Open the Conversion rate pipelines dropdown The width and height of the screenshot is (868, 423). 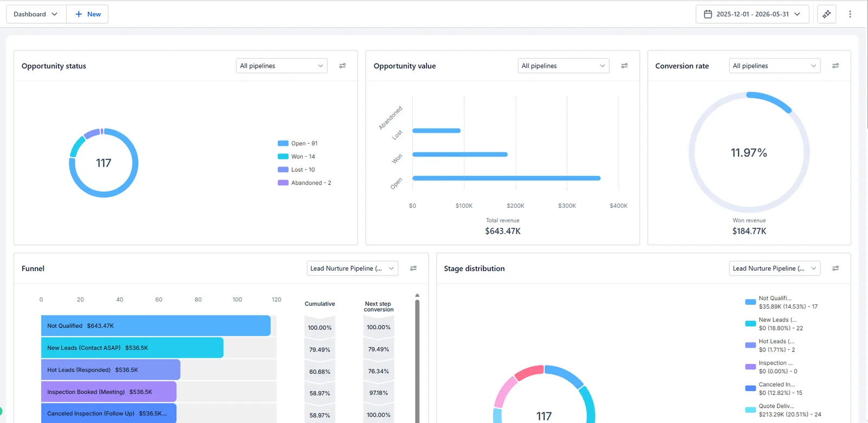774,66
